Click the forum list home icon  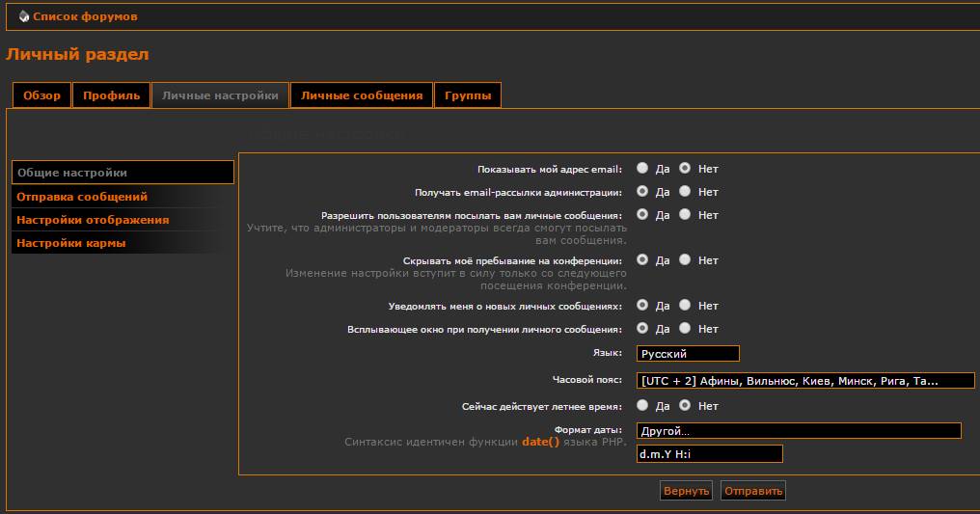pos(23,16)
